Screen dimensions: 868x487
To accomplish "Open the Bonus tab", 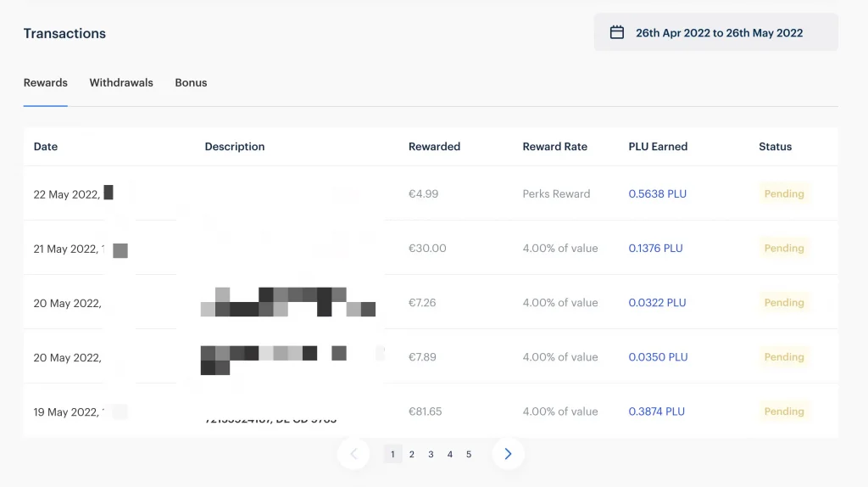I will 191,83.
